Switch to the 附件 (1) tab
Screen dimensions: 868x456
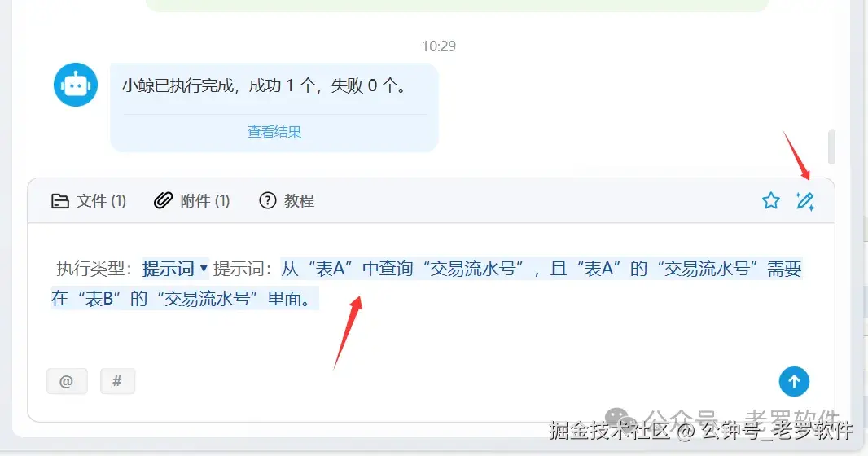pyautogui.click(x=191, y=201)
